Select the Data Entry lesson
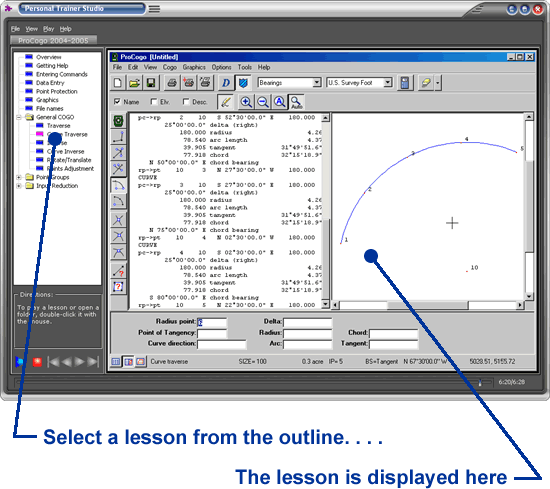Image resolution: width=550 pixels, height=489 pixels. (x=50, y=83)
